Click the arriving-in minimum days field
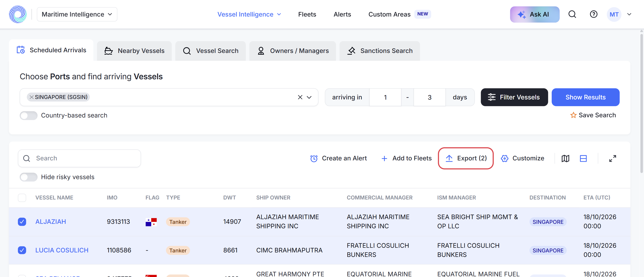644x277 pixels. tap(385, 97)
